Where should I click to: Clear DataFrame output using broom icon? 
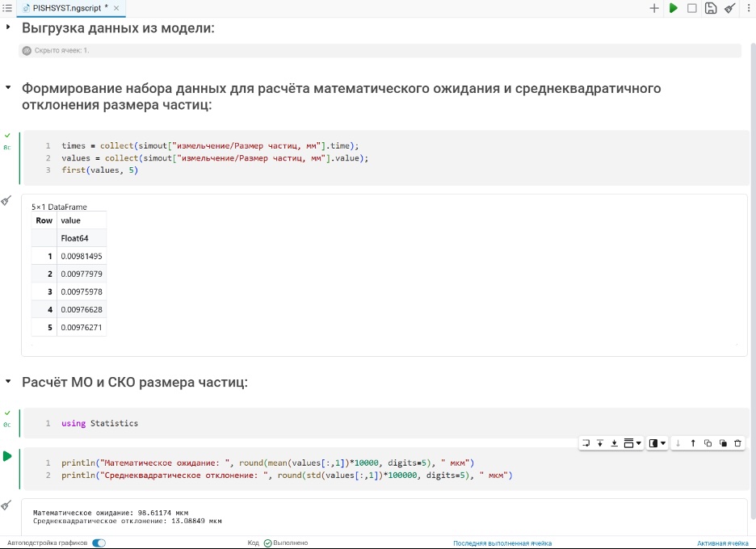pos(6,200)
